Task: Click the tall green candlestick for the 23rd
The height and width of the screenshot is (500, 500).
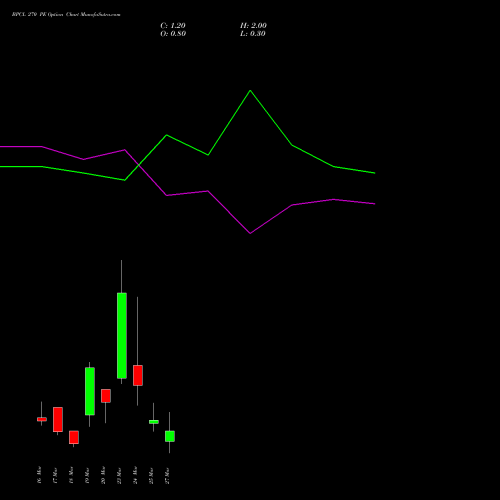Action: (122, 335)
